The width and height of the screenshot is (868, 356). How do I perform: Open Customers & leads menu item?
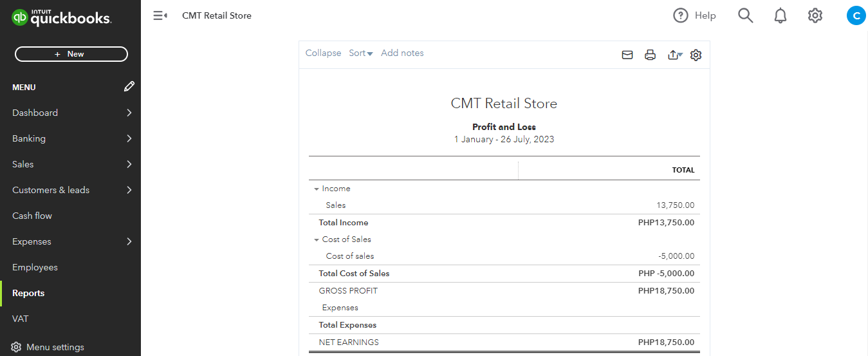[51, 190]
